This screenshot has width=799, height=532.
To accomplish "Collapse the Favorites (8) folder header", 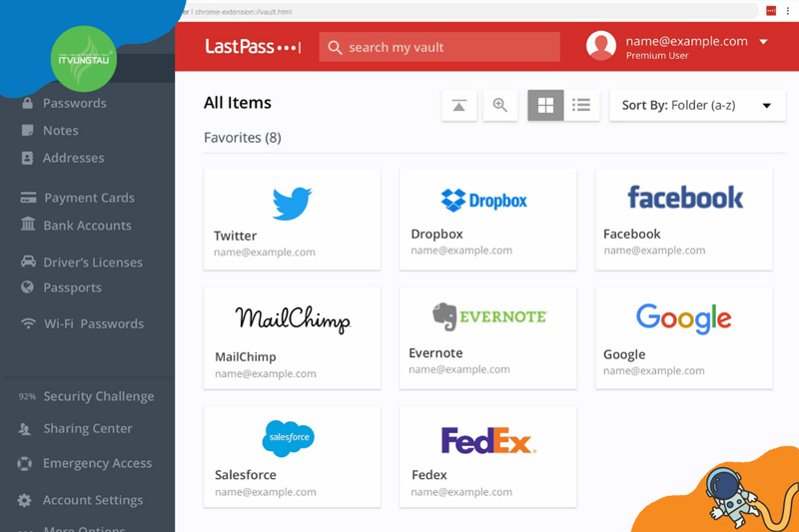I will tap(243, 138).
